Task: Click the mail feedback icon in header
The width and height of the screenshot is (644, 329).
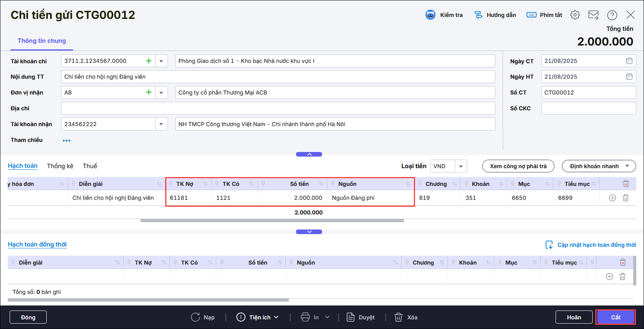Action: click(x=593, y=15)
